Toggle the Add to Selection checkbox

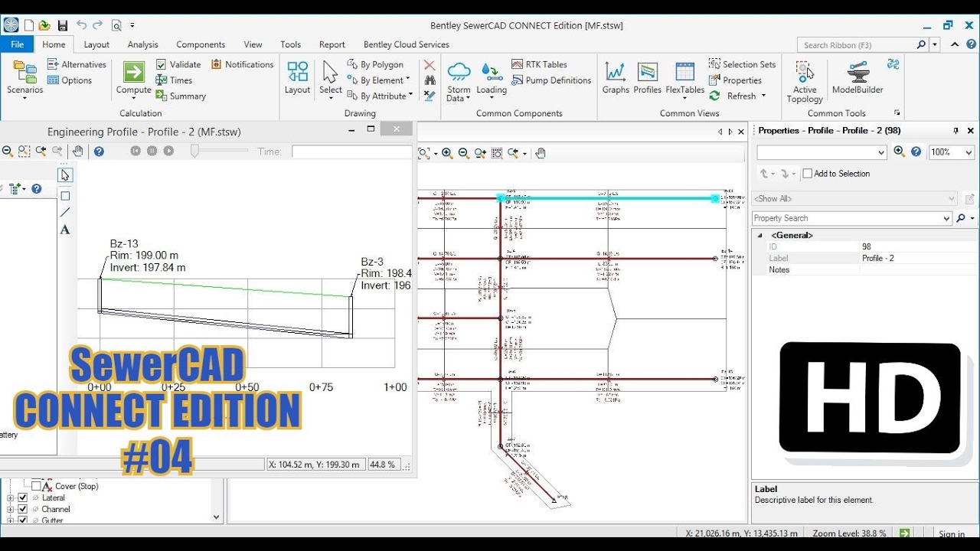pyautogui.click(x=808, y=174)
